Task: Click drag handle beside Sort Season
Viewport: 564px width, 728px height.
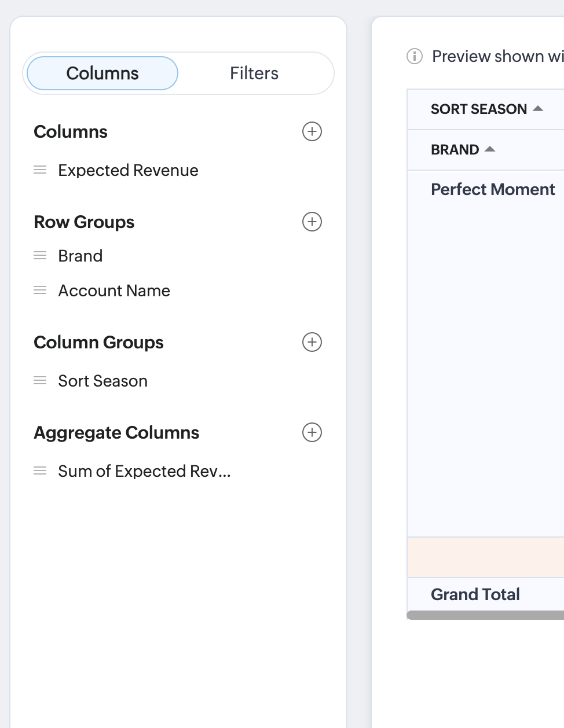Action: 40,381
